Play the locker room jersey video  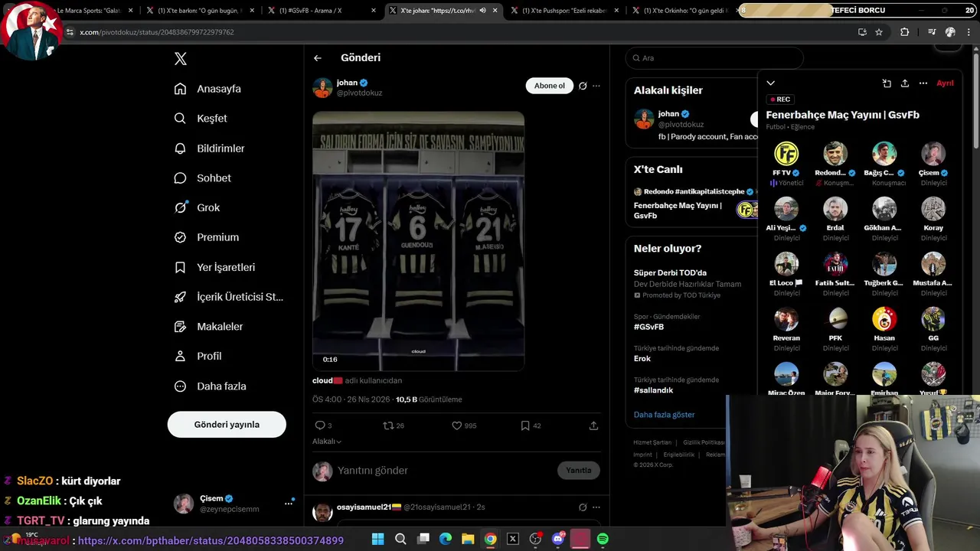(x=418, y=241)
